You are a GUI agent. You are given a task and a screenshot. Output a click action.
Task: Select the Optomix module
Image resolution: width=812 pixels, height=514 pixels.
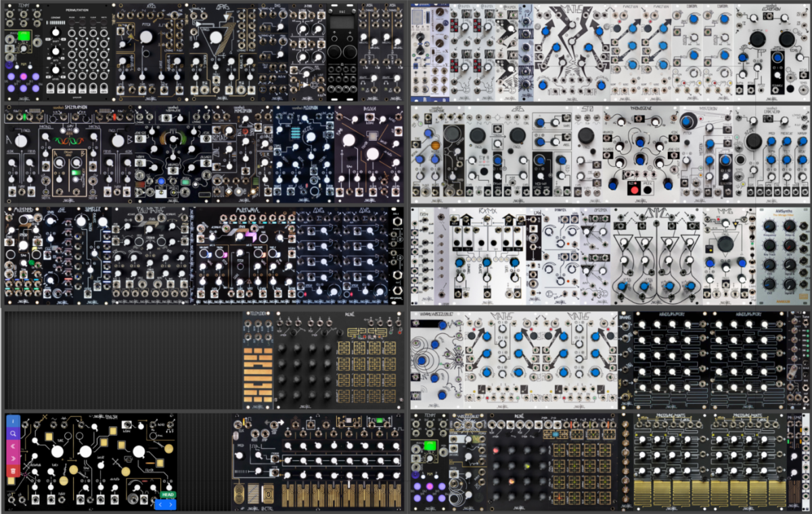[596, 256]
